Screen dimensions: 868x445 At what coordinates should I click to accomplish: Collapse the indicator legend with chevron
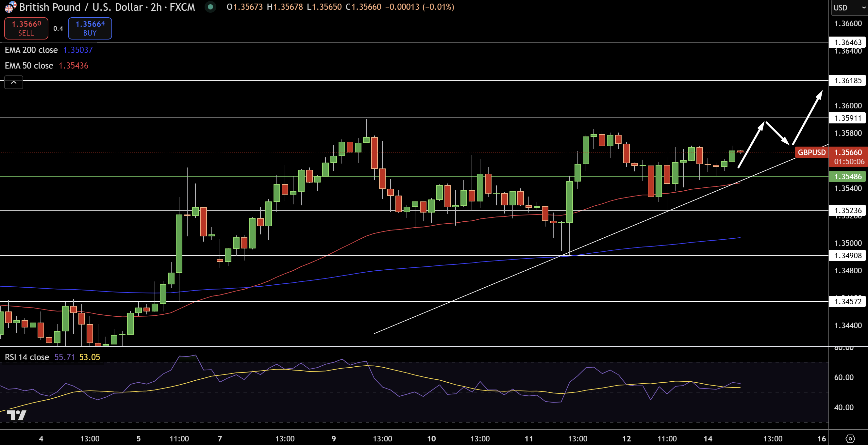pyautogui.click(x=13, y=83)
